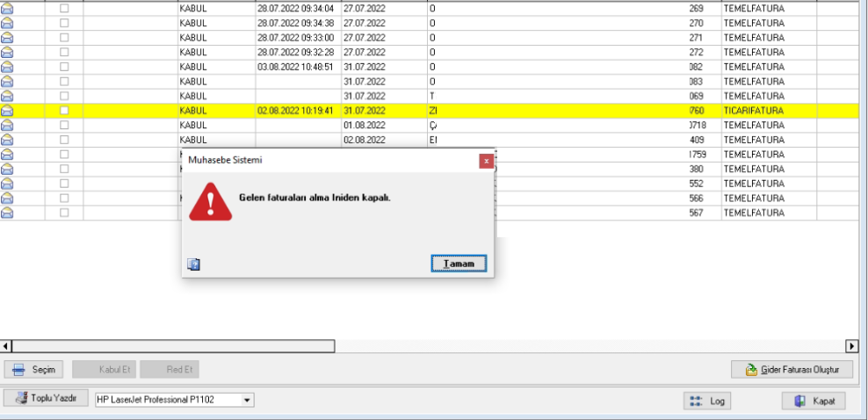Check the box for invoice row 566

pyautogui.click(x=64, y=199)
